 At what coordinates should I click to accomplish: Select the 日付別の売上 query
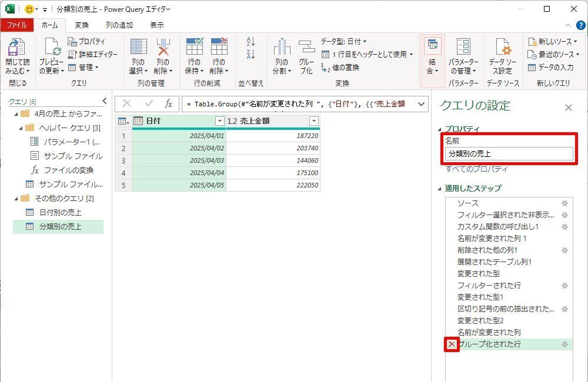(x=60, y=212)
